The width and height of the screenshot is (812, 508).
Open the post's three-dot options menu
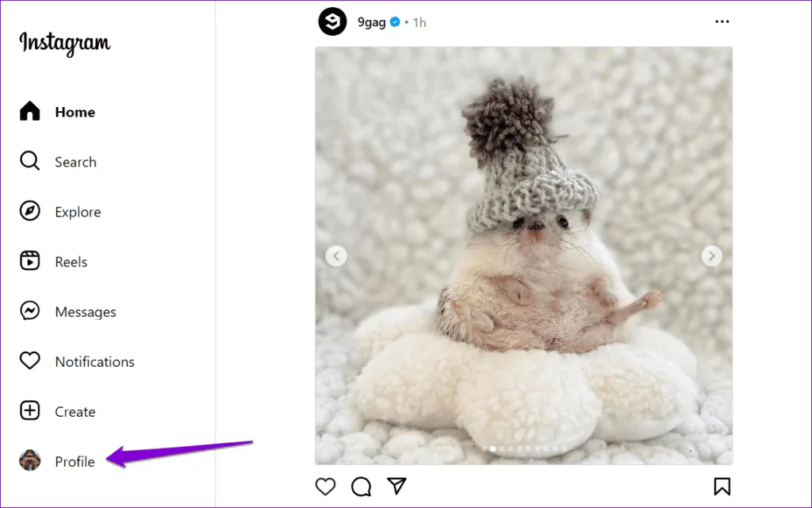point(722,22)
